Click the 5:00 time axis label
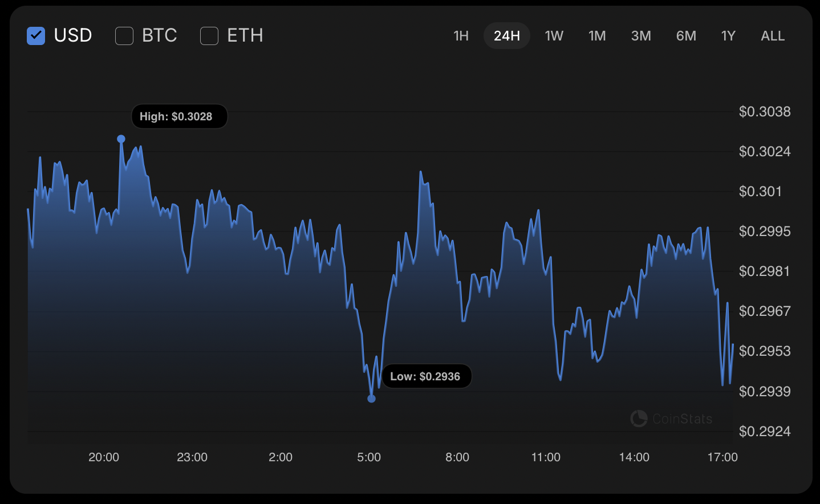 click(369, 457)
